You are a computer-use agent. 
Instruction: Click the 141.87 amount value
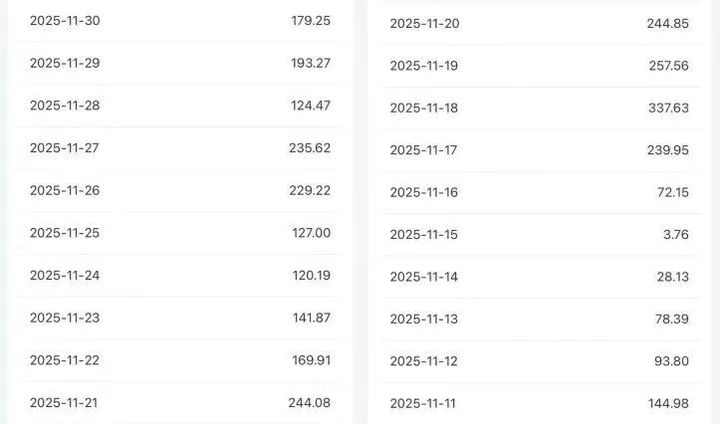pos(310,318)
